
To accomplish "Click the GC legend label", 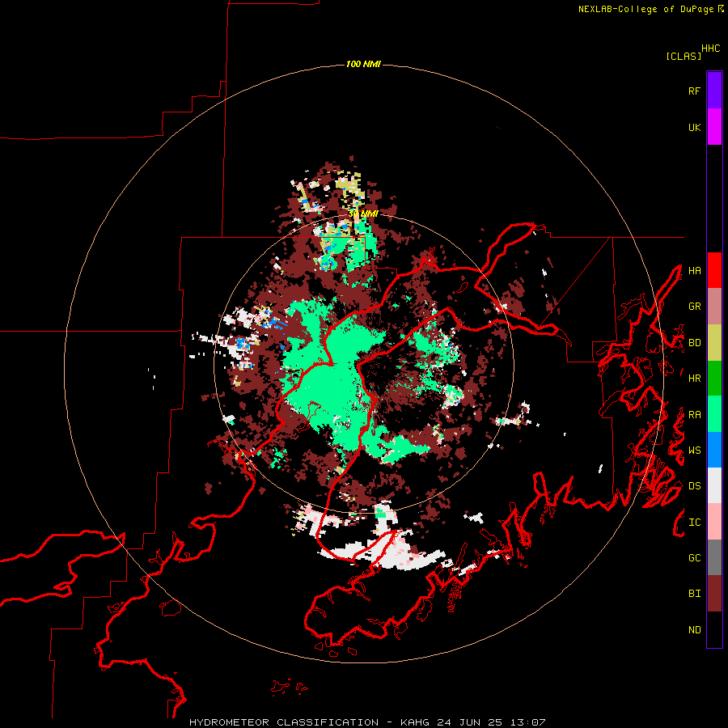I will pos(694,558).
